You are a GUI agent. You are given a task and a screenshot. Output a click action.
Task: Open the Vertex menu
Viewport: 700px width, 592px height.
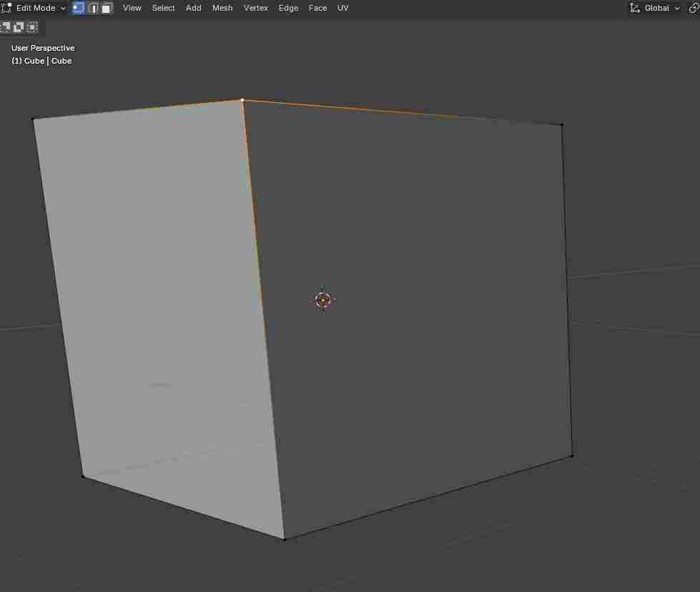(x=256, y=8)
